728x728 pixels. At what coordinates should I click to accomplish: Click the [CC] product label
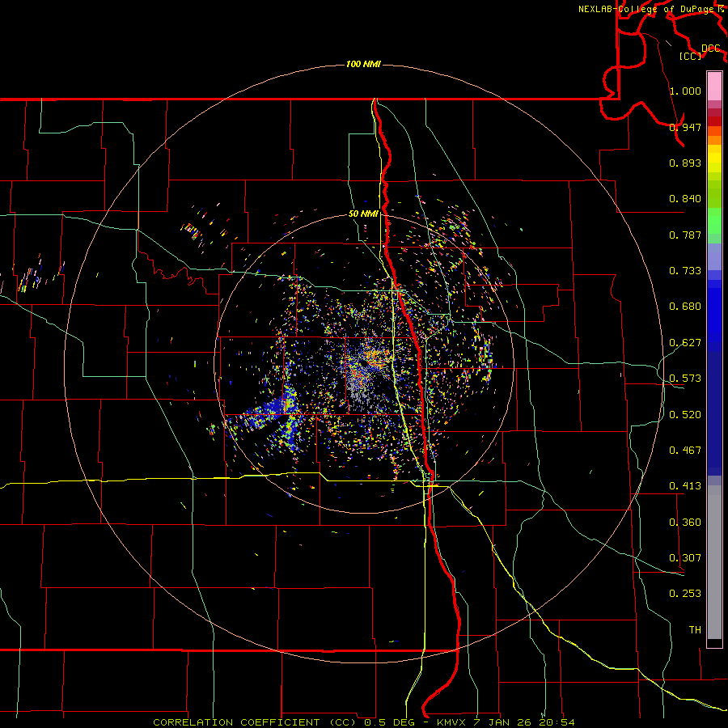pos(691,56)
